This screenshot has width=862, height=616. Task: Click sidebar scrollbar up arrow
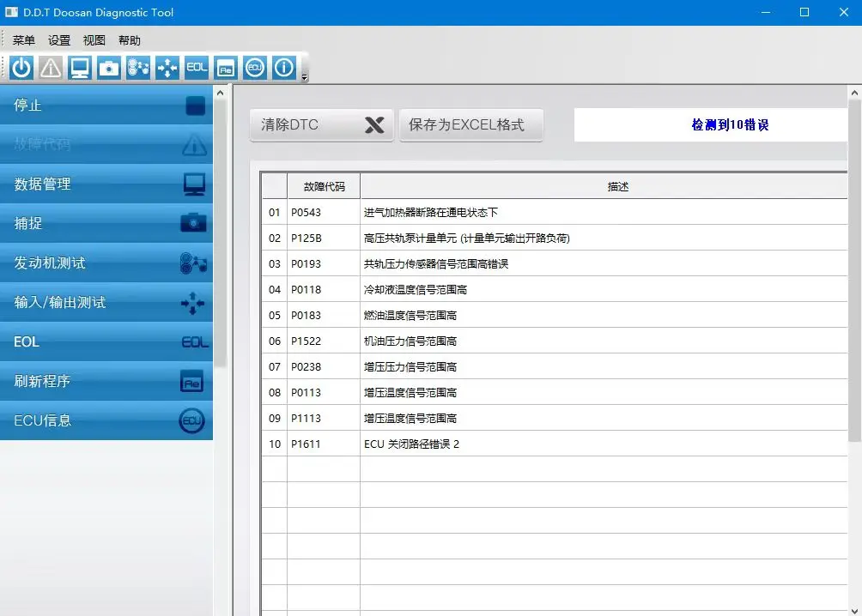(x=220, y=93)
